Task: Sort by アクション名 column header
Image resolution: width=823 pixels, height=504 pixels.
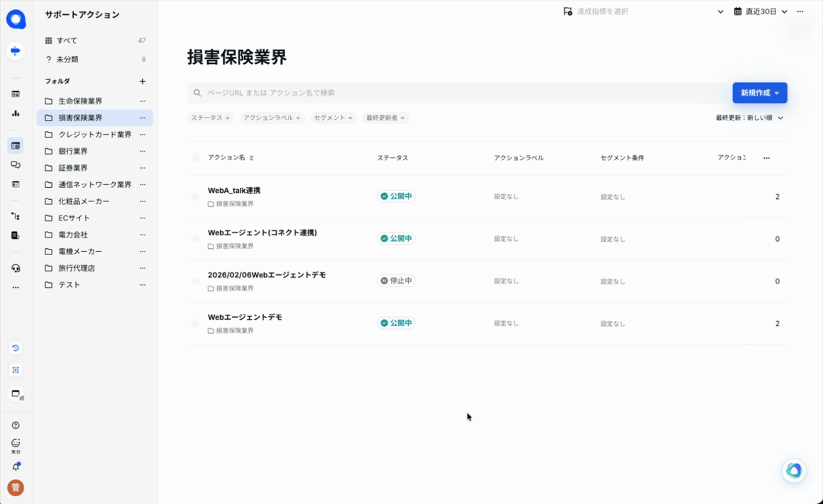Action: pyautogui.click(x=231, y=158)
